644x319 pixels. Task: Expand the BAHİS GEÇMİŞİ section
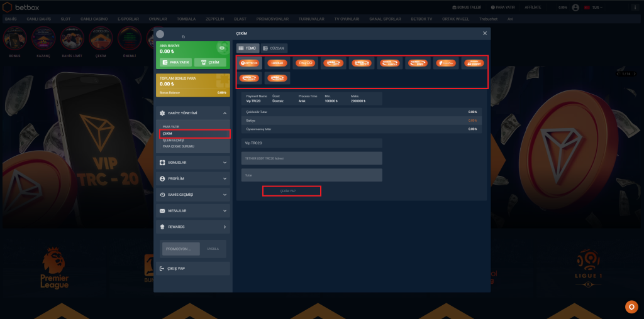193,195
